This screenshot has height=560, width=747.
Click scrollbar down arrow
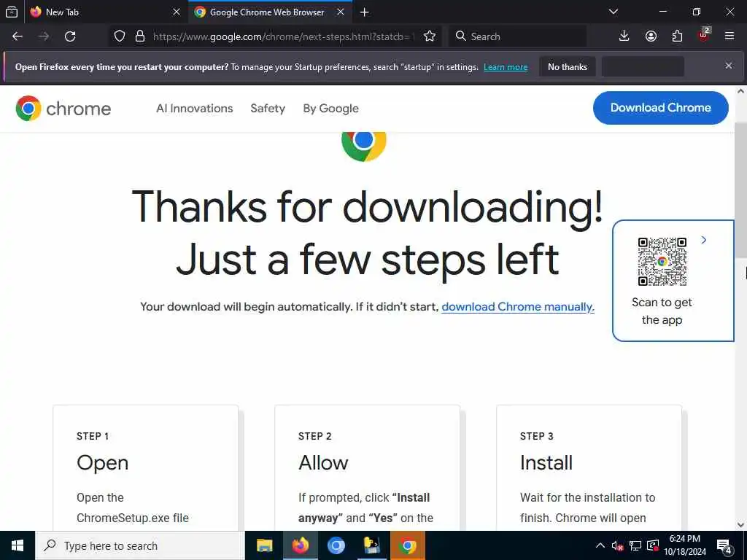(x=740, y=525)
